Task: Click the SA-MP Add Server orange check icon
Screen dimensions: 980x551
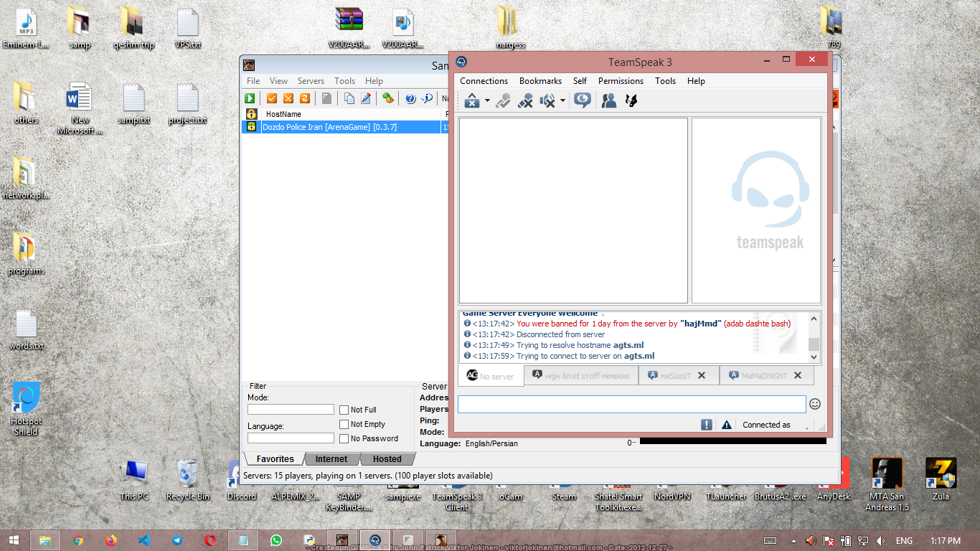Action: 272,98
